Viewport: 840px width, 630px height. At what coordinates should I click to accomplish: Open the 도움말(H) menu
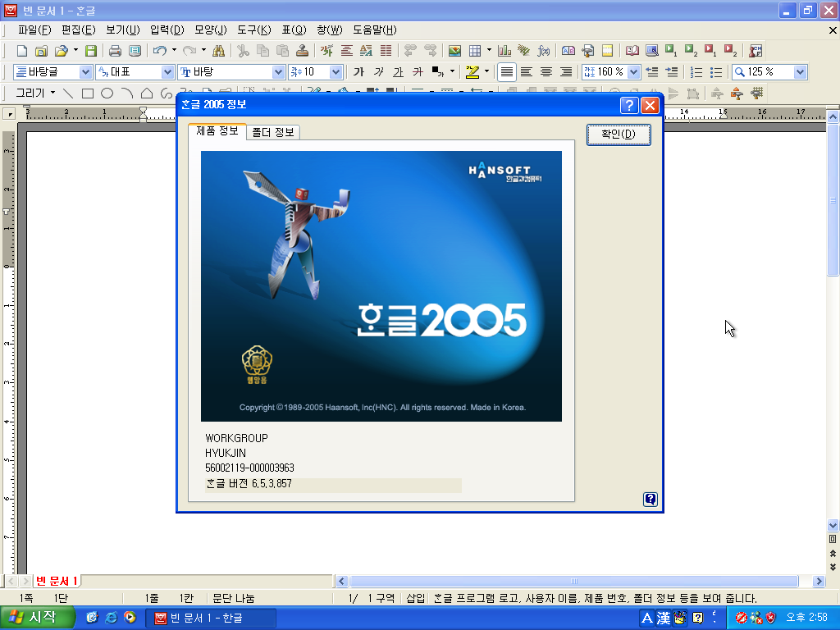375,30
